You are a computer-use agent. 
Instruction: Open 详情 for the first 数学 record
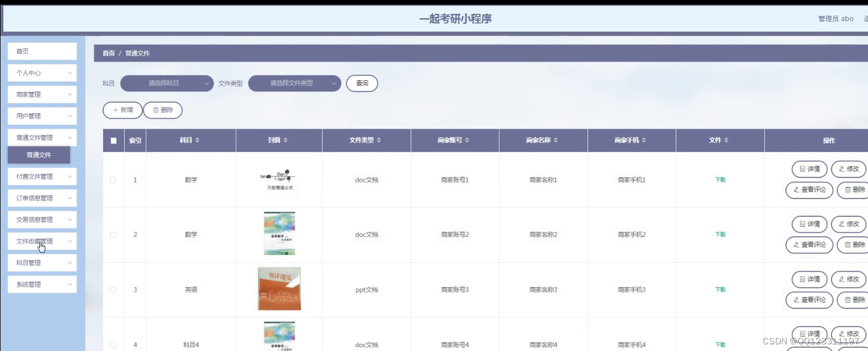[809, 169]
